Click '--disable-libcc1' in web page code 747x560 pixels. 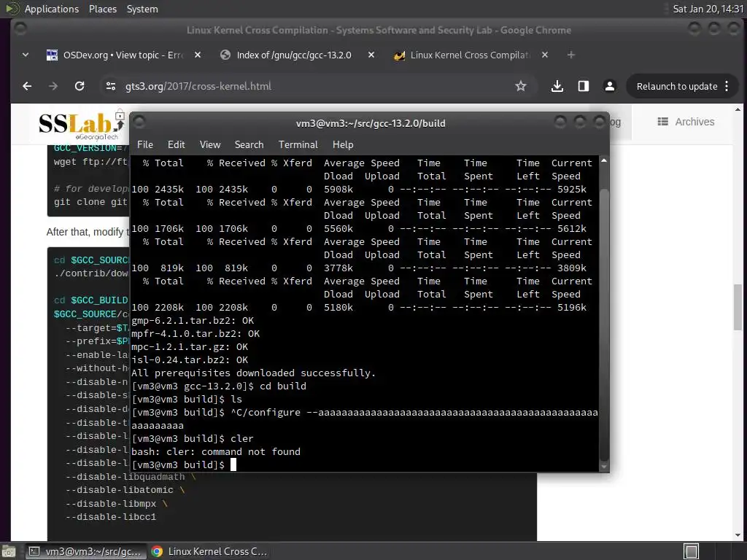[111, 517]
